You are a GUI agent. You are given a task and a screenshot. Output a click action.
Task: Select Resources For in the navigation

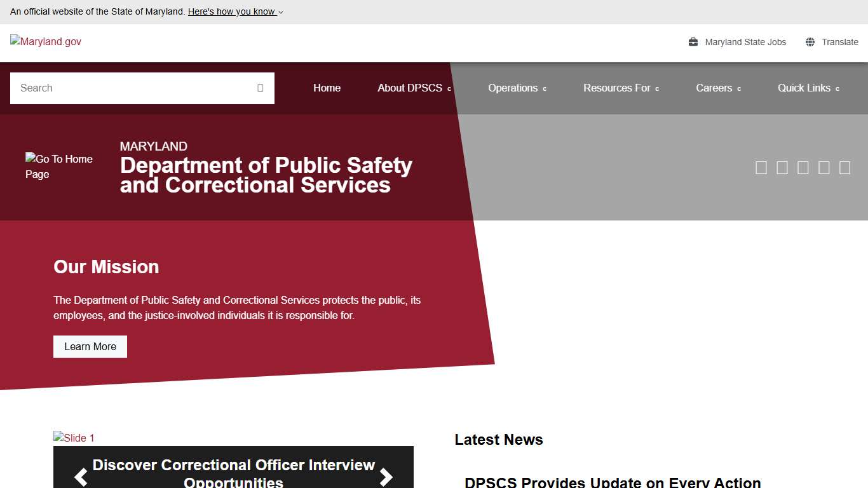[x=617, y=88]
